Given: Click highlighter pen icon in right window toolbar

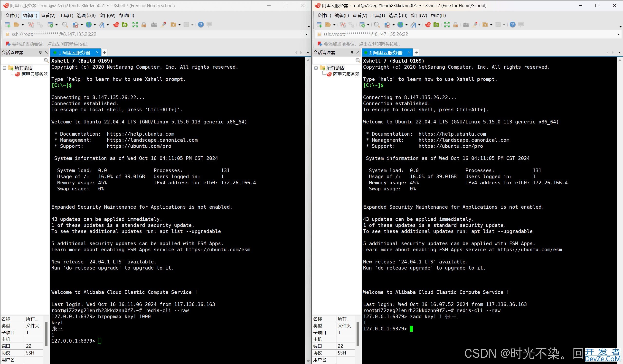Looking at the screenshot, I should pyautogui.click(x=475, y=24).
